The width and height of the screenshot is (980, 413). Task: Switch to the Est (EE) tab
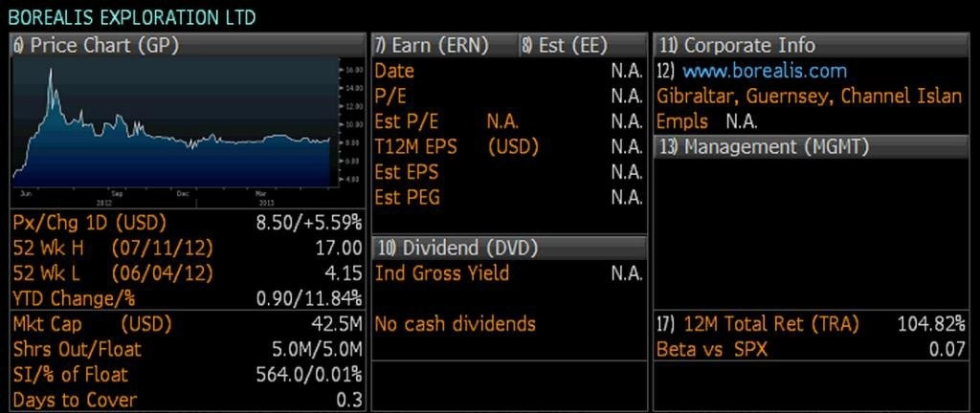(583, 45)
